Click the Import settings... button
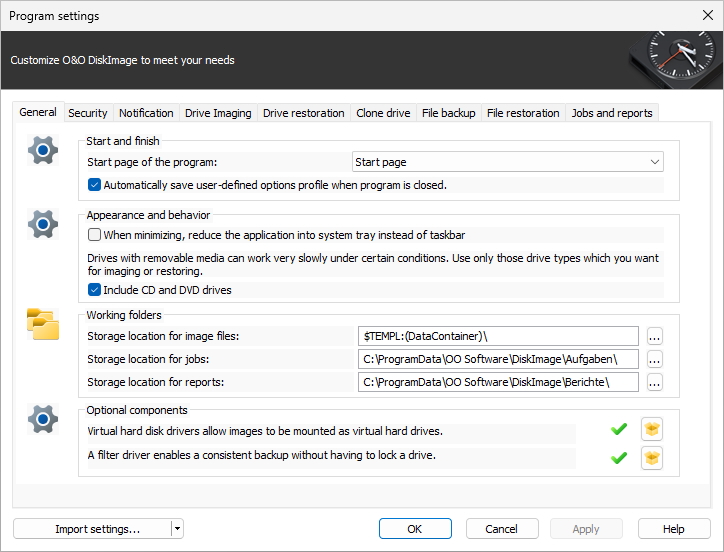 click(92, 528)
